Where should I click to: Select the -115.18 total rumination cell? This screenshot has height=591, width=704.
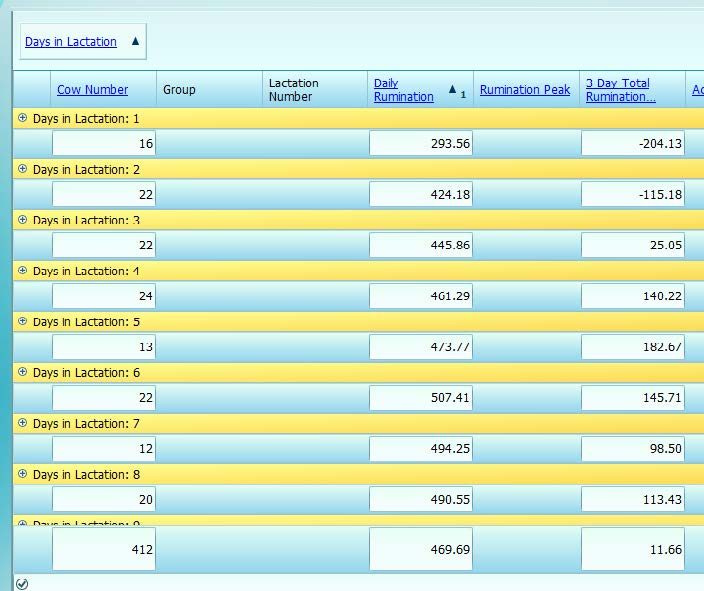coord(633,194)
